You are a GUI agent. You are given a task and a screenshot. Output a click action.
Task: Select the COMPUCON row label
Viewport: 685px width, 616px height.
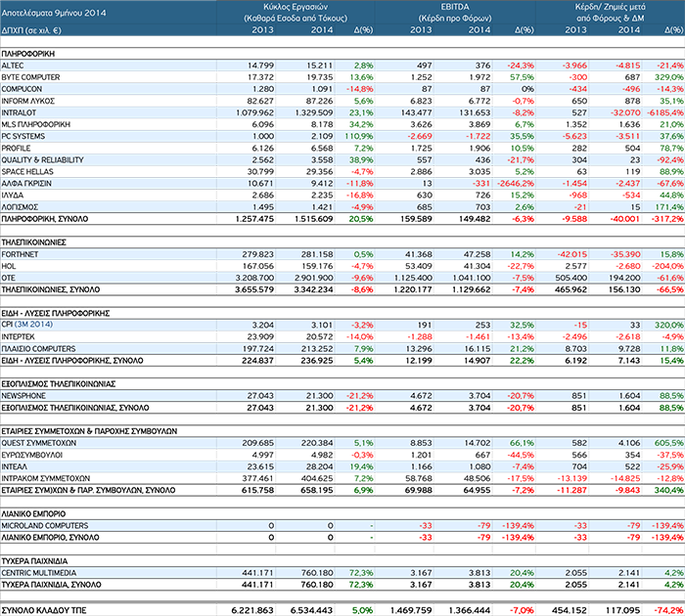click(x=22, y=89)
